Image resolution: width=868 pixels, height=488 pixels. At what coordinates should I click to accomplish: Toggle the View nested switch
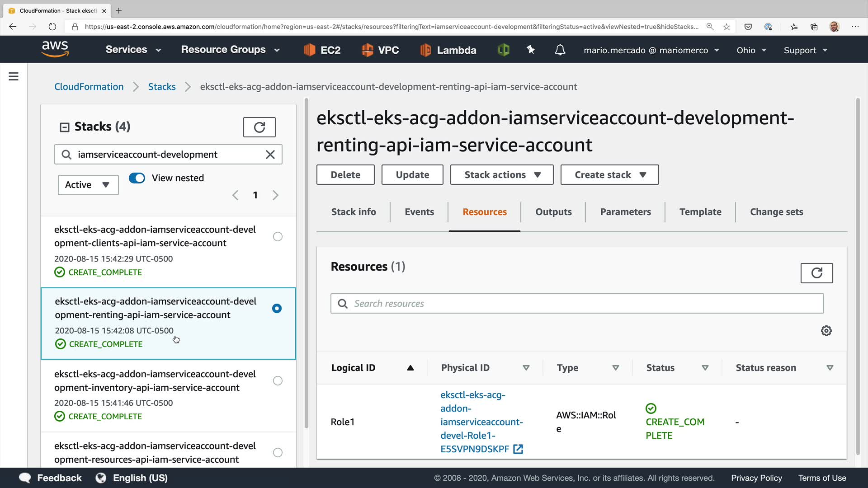click(x=137, y=178)
